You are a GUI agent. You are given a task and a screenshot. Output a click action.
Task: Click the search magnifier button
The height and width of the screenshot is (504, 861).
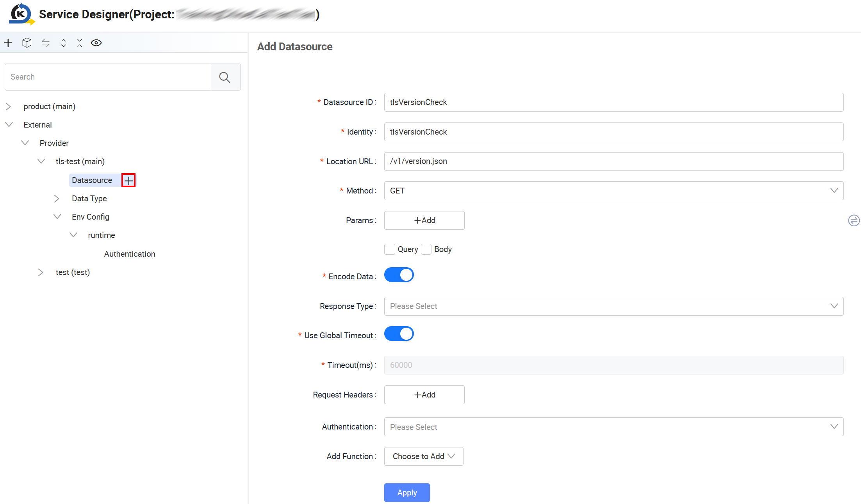click(x=226, y=77)
